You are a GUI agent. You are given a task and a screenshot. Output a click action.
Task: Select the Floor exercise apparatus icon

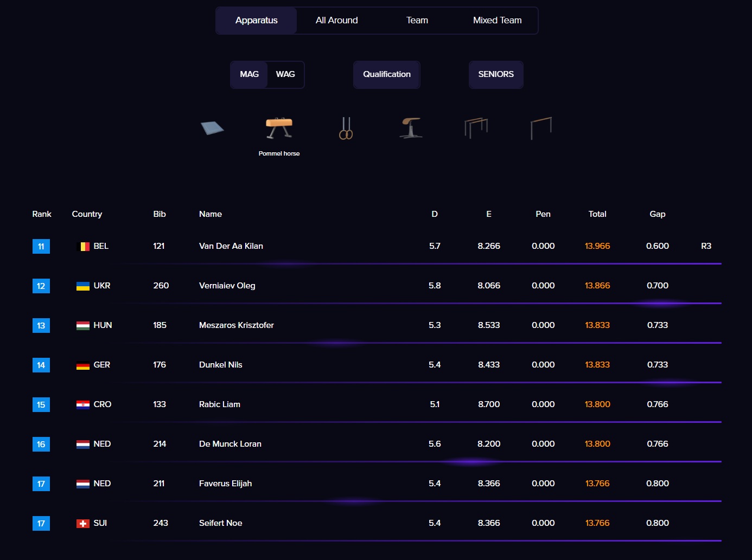click(x=212, y=128)
